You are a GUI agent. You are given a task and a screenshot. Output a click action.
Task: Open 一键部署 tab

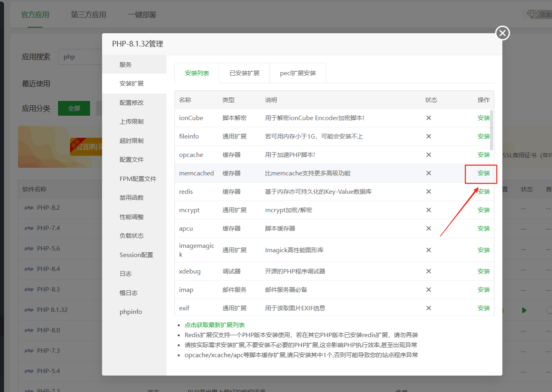pos(142,15)
